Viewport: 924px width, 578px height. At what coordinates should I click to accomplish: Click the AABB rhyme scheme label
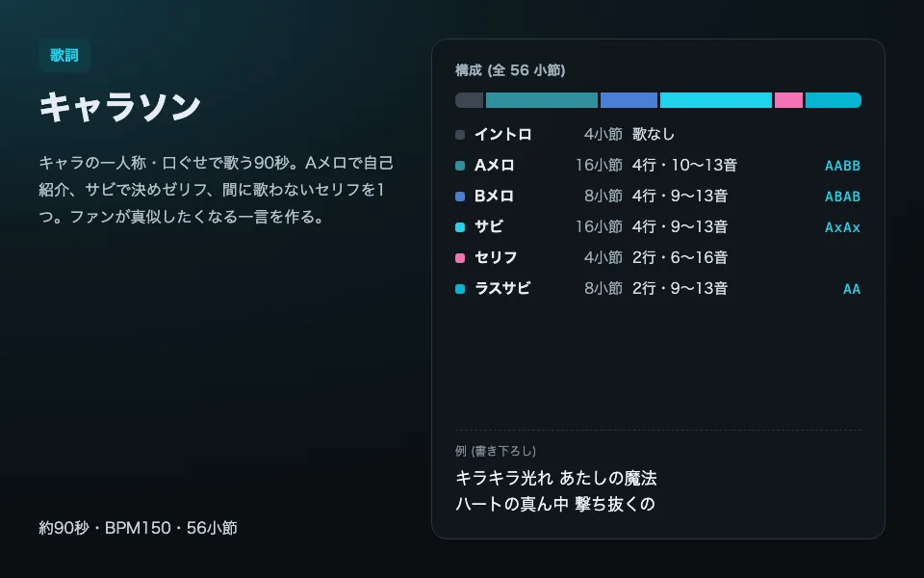[842, 166]
